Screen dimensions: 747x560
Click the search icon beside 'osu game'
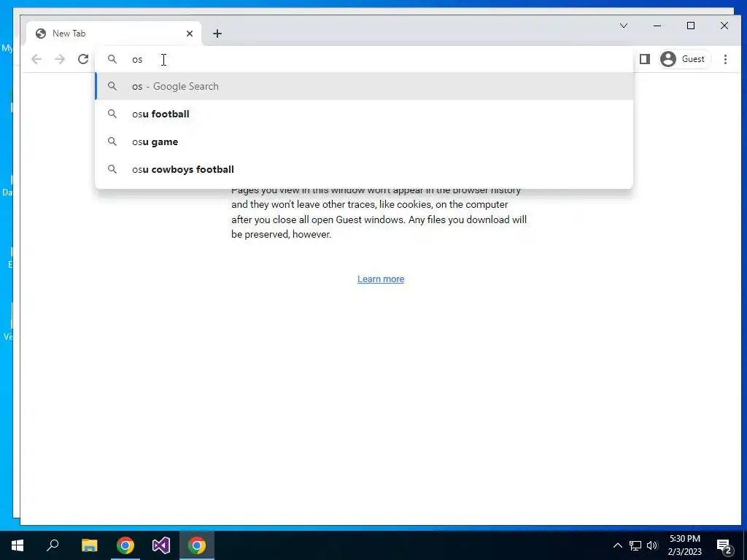point(112,141)
